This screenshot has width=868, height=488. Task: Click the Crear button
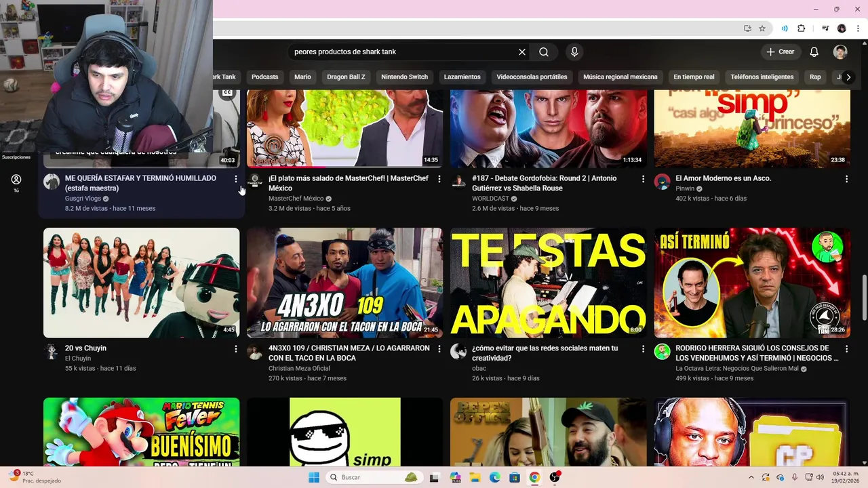(x=780, y=52)
